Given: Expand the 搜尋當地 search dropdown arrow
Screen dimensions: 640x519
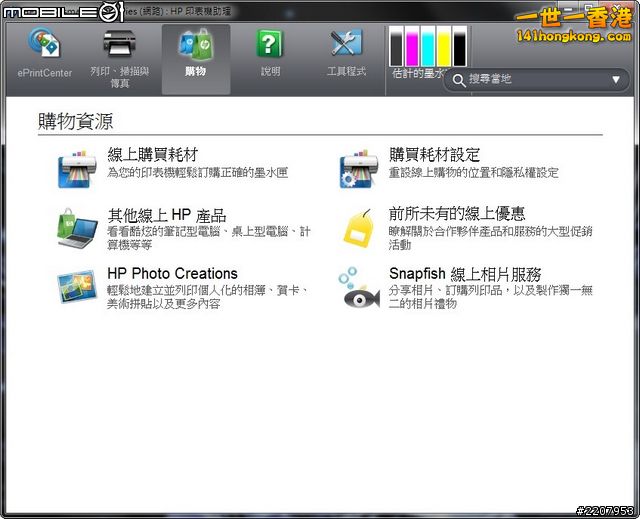Looking at the screenshot, I should [615, 79].
